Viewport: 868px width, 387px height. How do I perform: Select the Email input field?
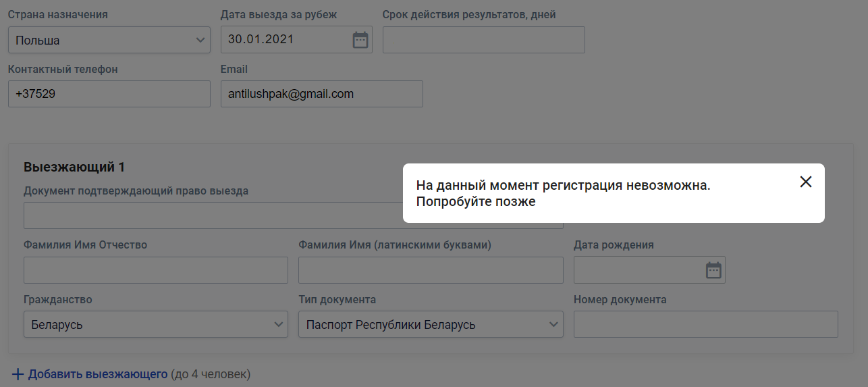coord(321,95)
